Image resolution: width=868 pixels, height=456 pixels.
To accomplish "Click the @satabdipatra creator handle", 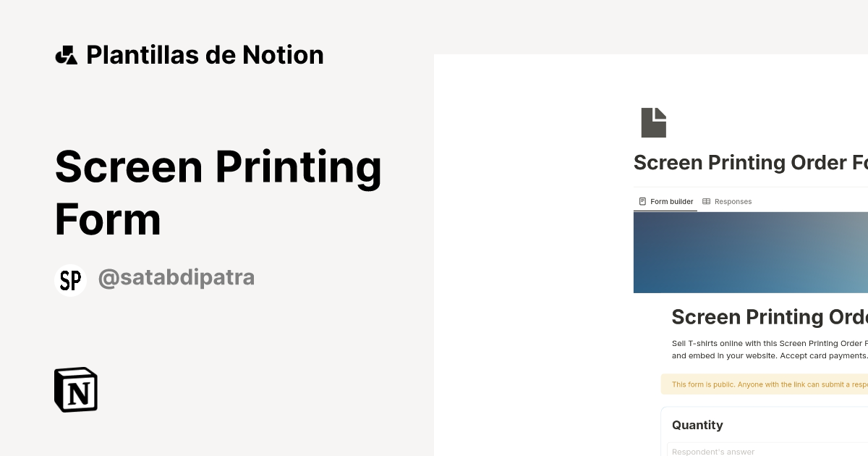I will click(176, 277).
